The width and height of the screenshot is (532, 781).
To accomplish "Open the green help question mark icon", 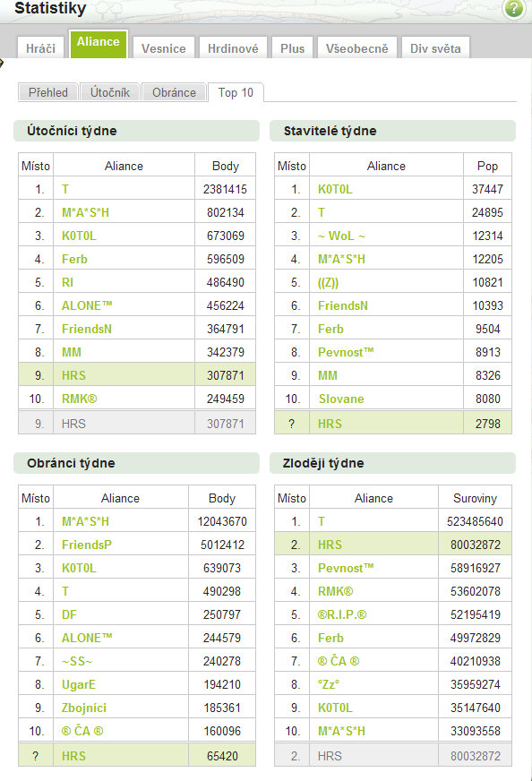I will [x=513, y=8].
